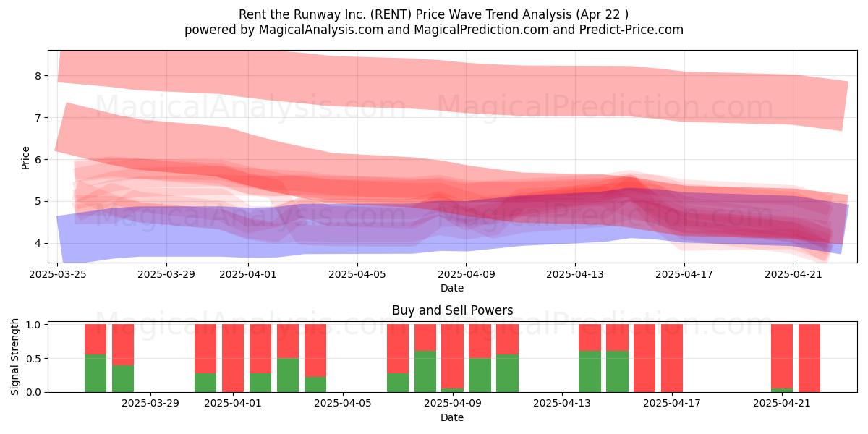
Task: Click the '2025-03-25' date tick on price chart
Action: point(57,274)
